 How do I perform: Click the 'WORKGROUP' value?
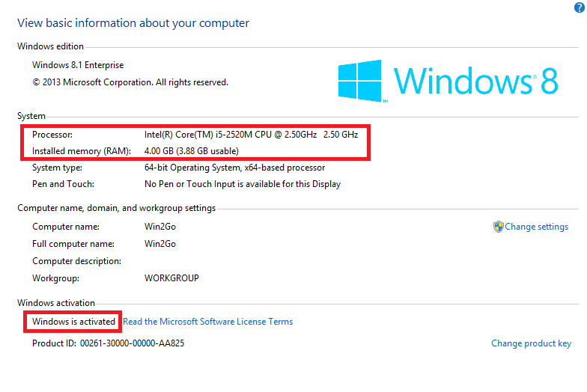[x=171, y=278]
